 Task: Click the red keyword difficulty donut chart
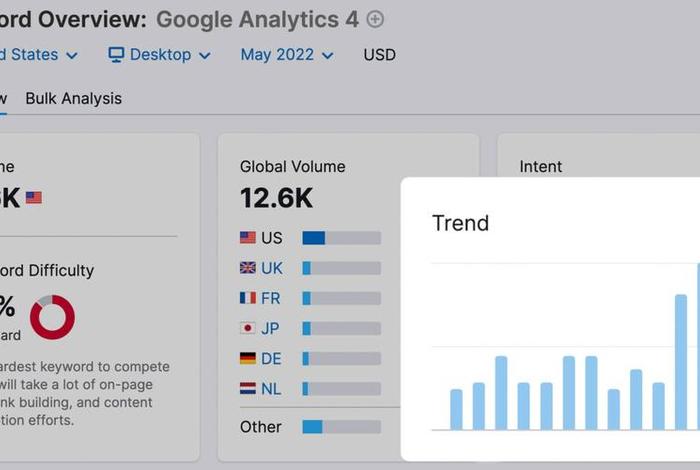point(52,317)
